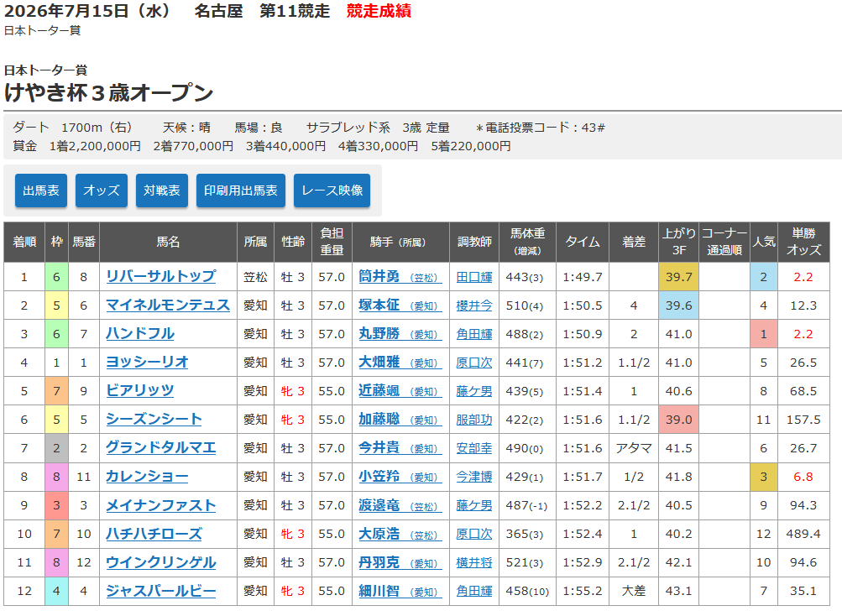This screenshot has width=842, height=616.
Task: View jockey 今井貴 profile
Action: (400, 447)
